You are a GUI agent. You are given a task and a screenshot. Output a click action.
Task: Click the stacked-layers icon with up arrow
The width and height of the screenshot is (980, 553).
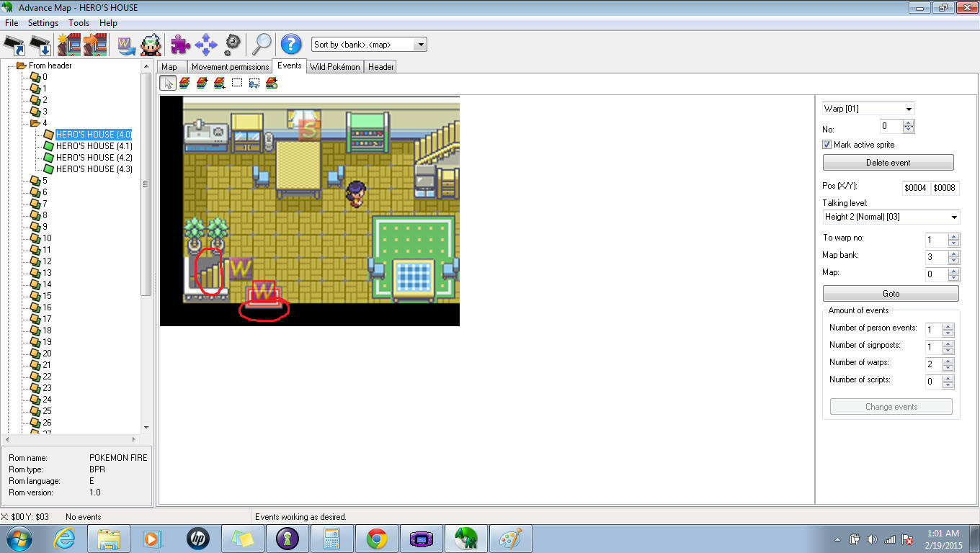202,83
